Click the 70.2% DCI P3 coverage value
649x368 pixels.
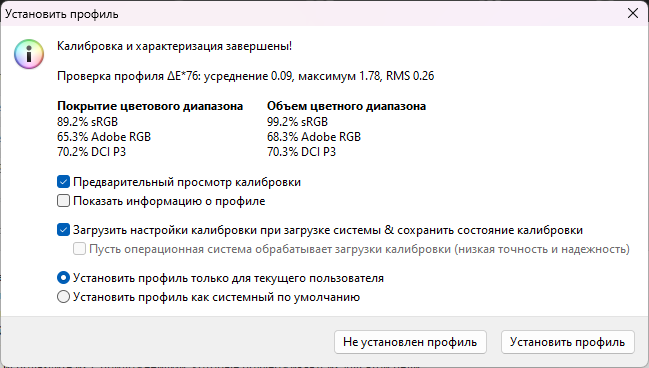[x=91, y=152]
